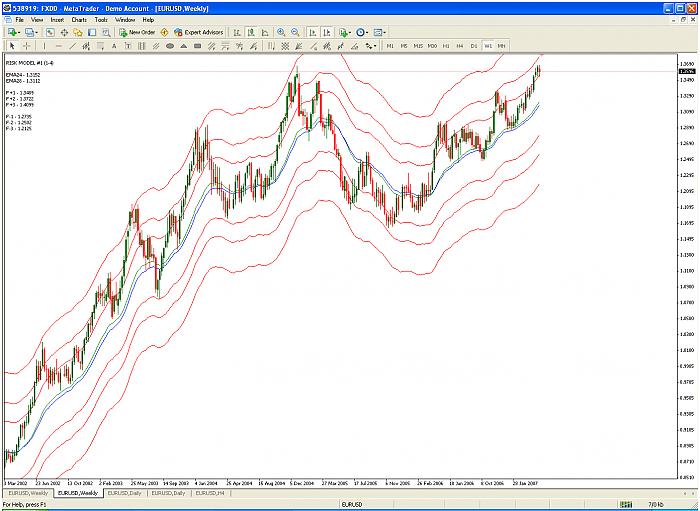Open the Navigator star-folder icon
This screenshot has width=700, height=511.
(x=78, y=32)
